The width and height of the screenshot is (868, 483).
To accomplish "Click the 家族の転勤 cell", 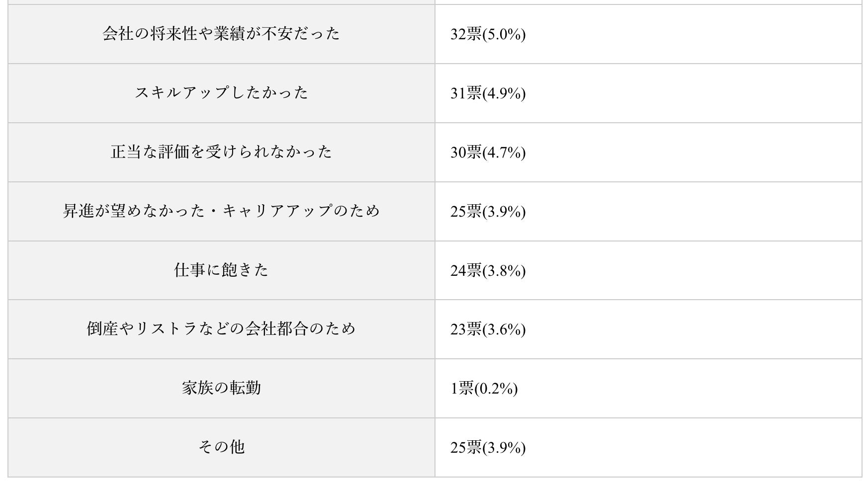I will point(221,388).
